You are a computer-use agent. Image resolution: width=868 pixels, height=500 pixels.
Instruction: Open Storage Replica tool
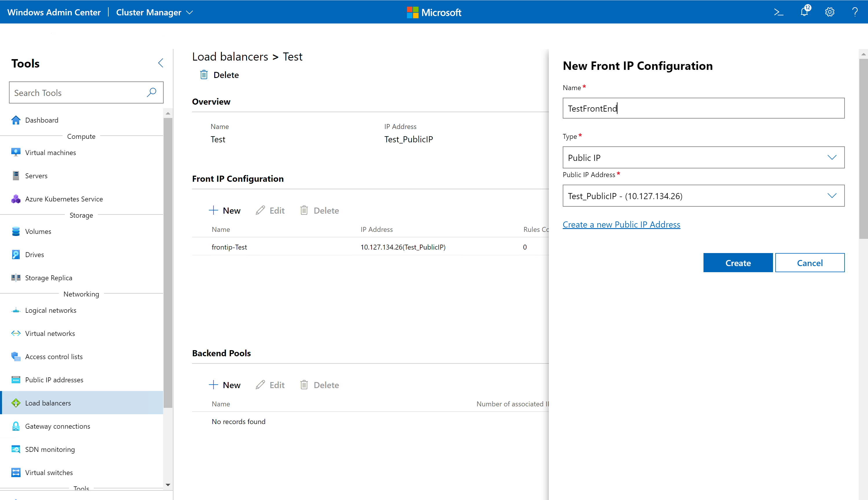(x=48, y=278)
